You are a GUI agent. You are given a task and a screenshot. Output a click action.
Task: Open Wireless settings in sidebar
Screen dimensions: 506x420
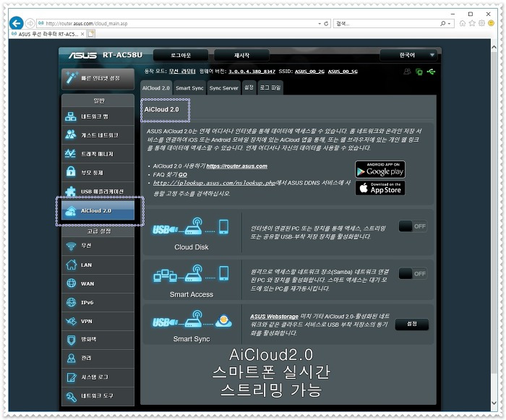[98, 246]
